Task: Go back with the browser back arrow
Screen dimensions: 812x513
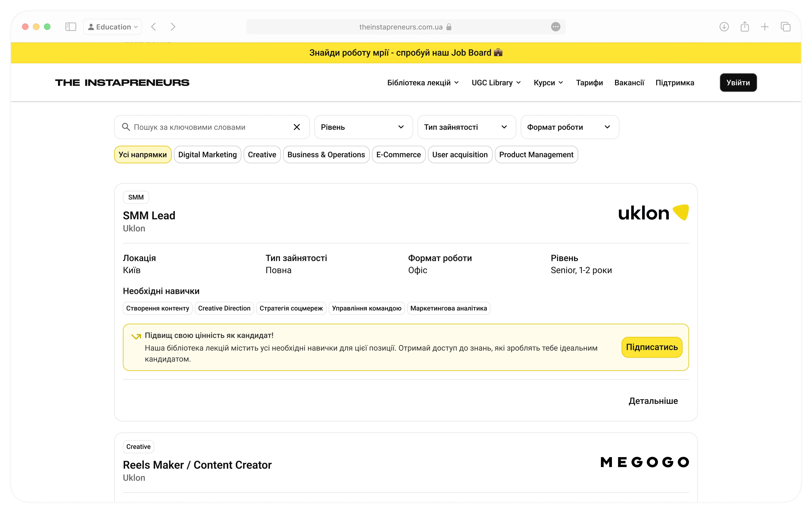Action: click(x=154, y=27)
